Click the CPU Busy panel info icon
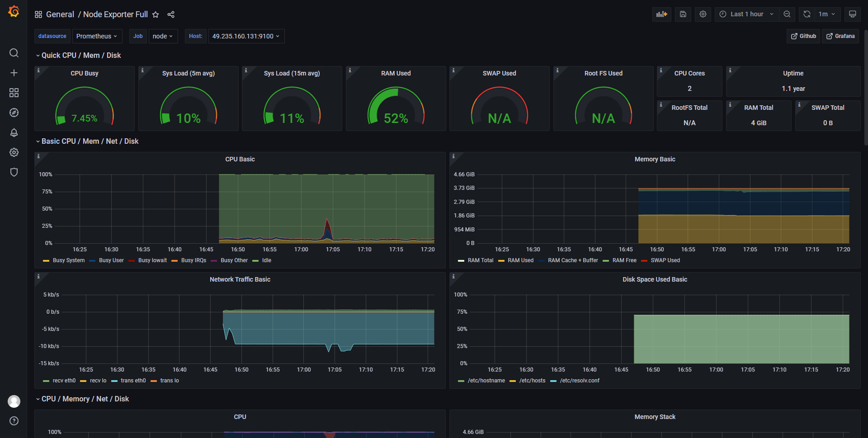Image resolution: width=868 pixels, height=438 pixels. click(38, 70)
